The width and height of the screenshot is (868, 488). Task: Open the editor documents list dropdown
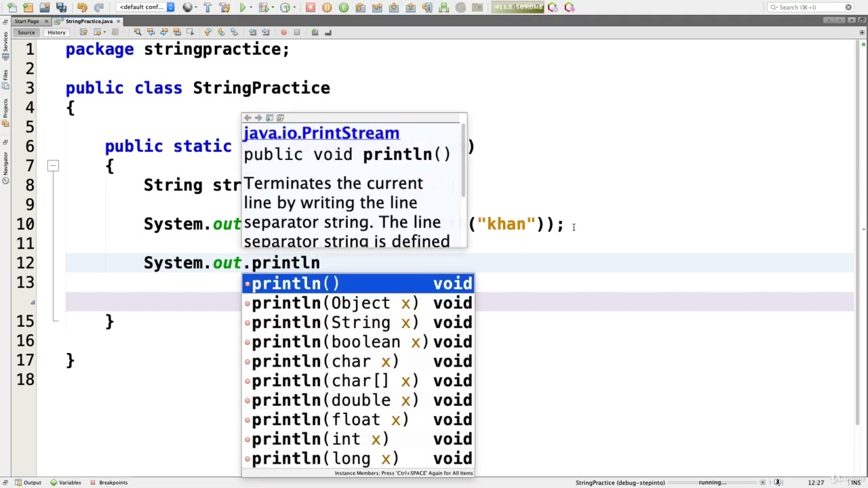[x=851, y=20]
